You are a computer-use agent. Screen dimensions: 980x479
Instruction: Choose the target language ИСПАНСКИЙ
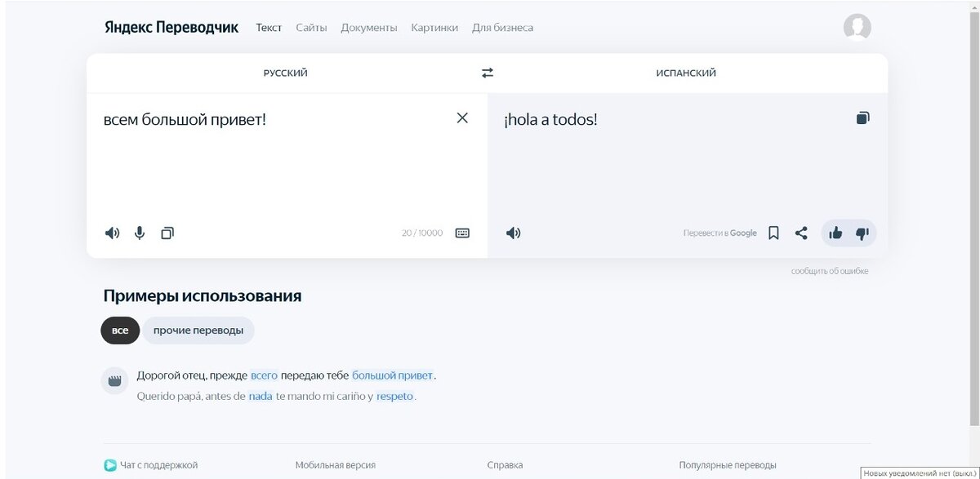pyautogui.click(x=686, y=73)
